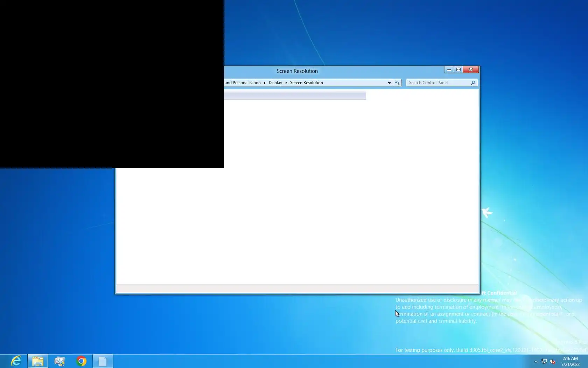588x368 pixels.
Task: Open the muted volume icon in the tray
Action: pyautogui.click(x=553, y=361)
